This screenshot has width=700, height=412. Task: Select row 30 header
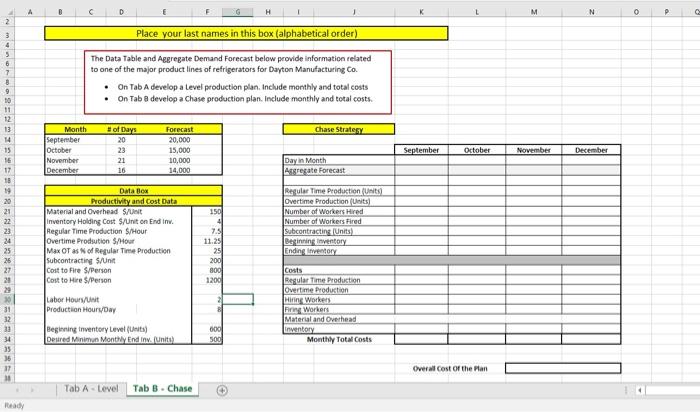7,300
